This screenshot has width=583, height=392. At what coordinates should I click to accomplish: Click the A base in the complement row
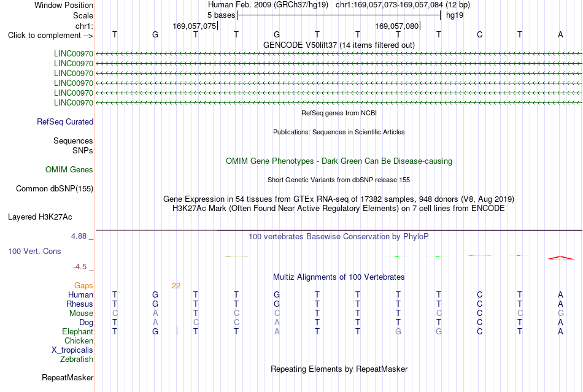click(560, 34)
